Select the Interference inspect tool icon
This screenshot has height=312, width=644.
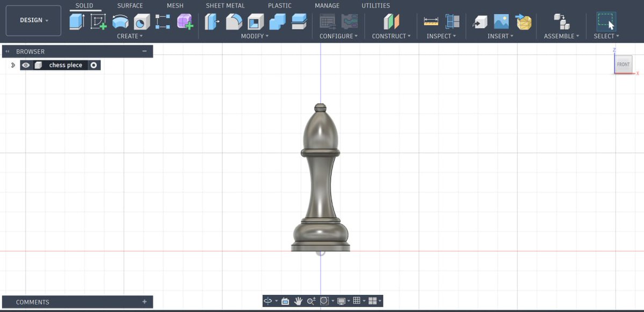coord(453,22)
